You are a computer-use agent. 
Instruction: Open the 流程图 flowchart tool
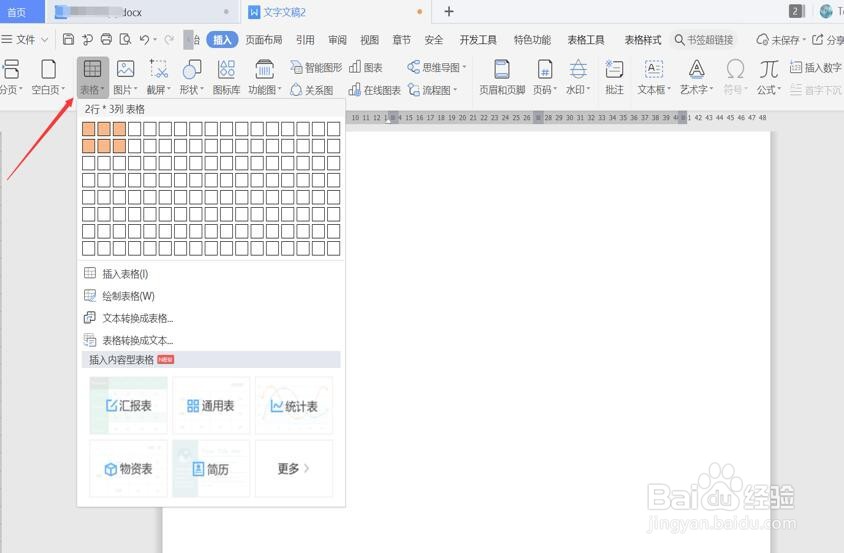point(432,90)
